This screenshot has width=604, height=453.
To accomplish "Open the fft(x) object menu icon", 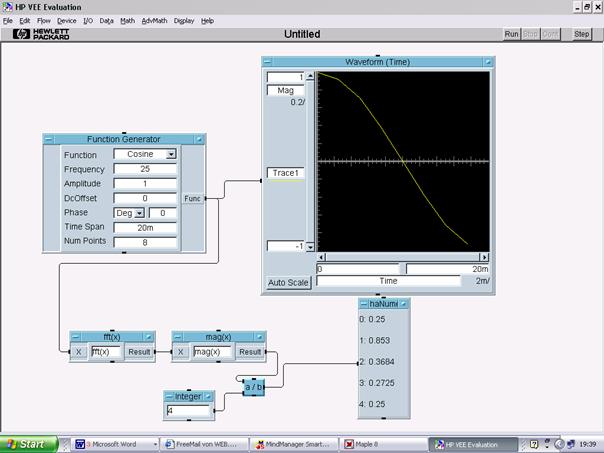I will (76, 337).
